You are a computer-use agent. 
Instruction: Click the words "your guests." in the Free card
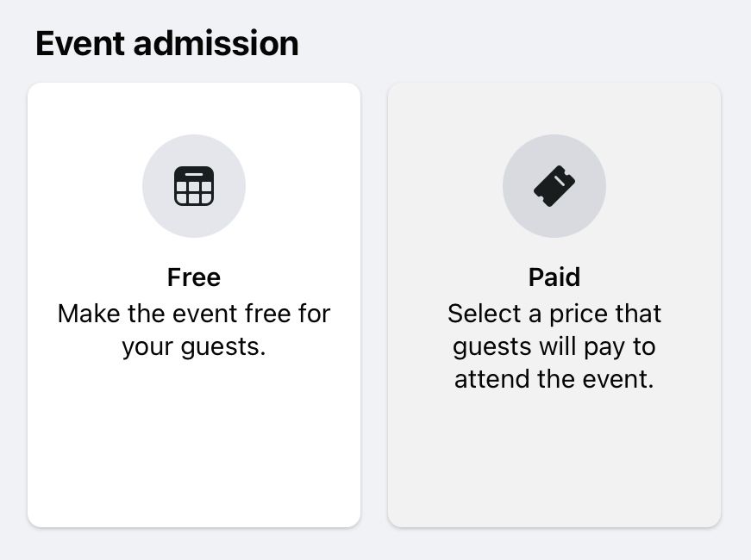[194, 347]
